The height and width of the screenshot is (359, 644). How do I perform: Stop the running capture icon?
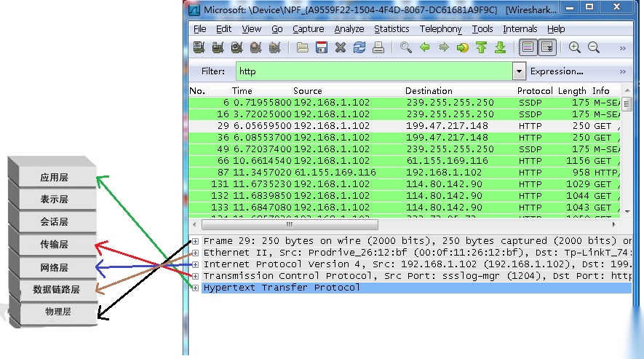coord(255,48)
